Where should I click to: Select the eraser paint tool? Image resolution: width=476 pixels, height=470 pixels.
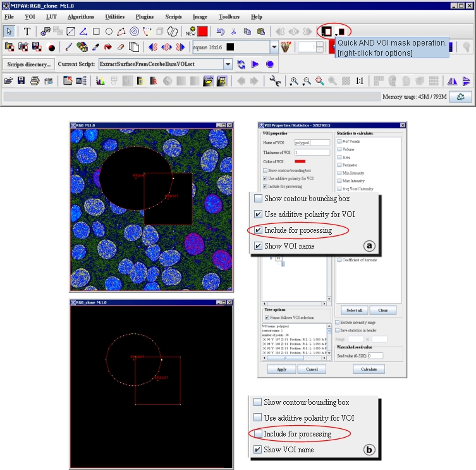click(121, 47)
